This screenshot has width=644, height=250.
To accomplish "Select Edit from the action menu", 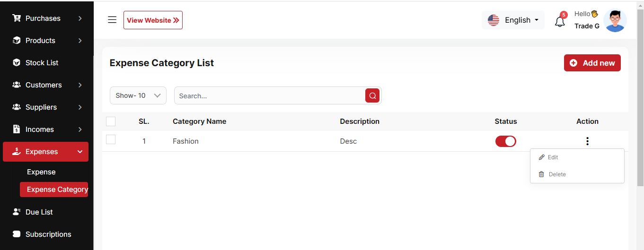I will [x=553, y=157].
